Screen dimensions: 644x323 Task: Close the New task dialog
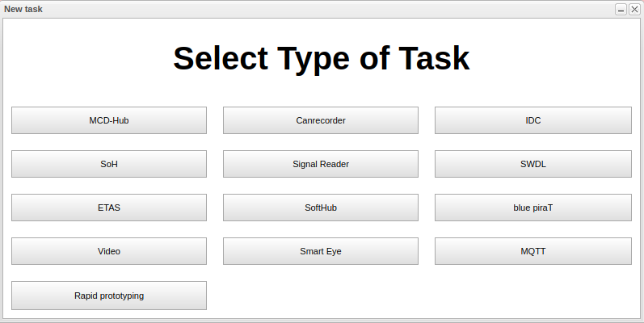pyautogui.click(x=634, y=10)
